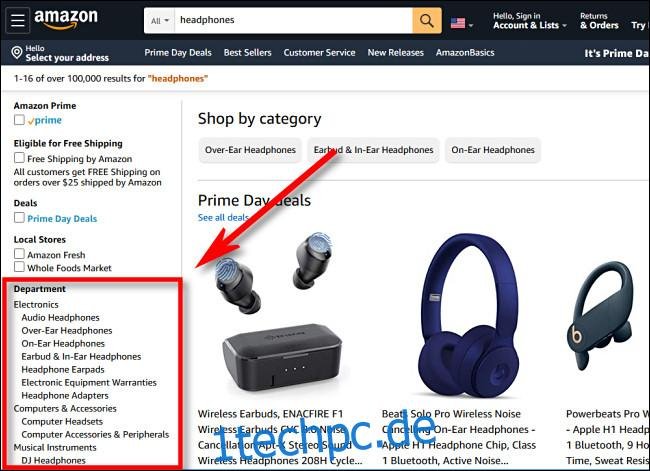Viewport: 650px width, 471px height.
Task: Open the blue Beats Solo Pro image
Action: click(x=468, y=314)
